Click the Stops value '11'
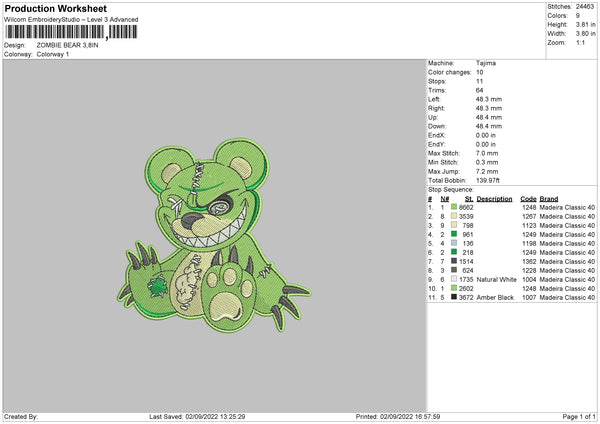This screenshot has width=600, height=424. [479, 81]
